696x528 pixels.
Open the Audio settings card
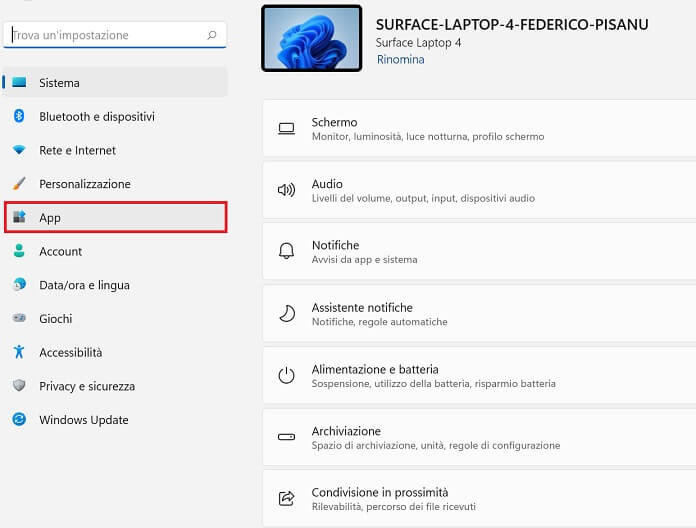(x=479, y=190)
